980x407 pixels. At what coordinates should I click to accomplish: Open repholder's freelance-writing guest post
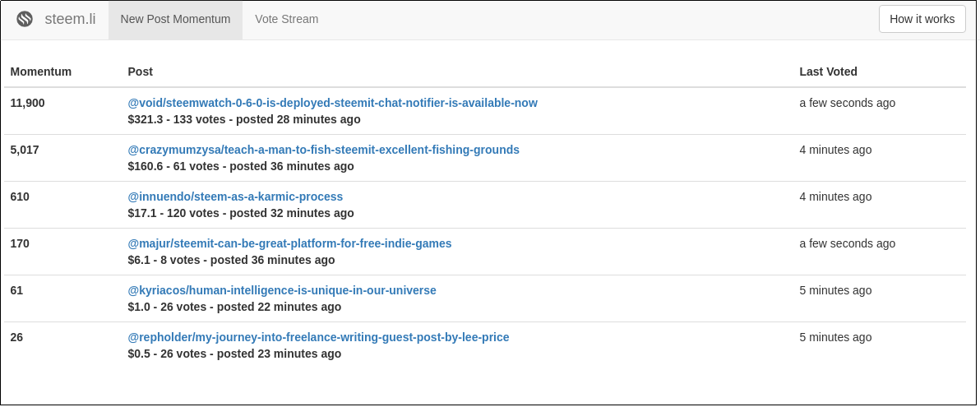pos(318,337)
